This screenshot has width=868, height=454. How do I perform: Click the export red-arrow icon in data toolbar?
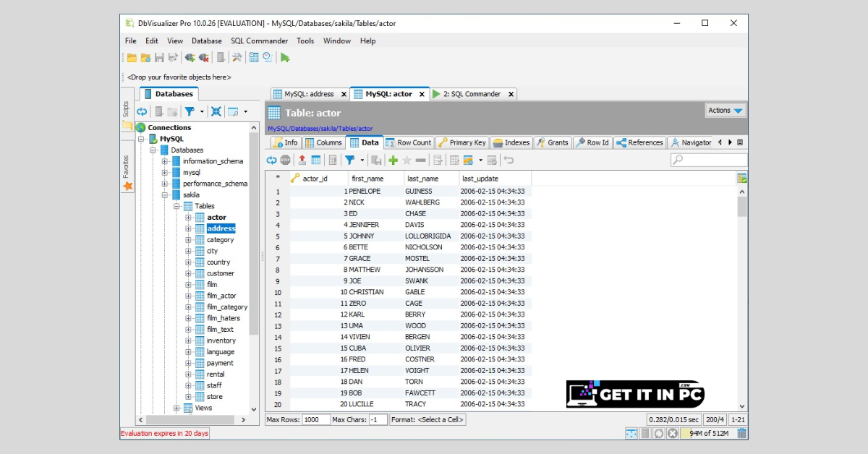(x=302, y=160)
